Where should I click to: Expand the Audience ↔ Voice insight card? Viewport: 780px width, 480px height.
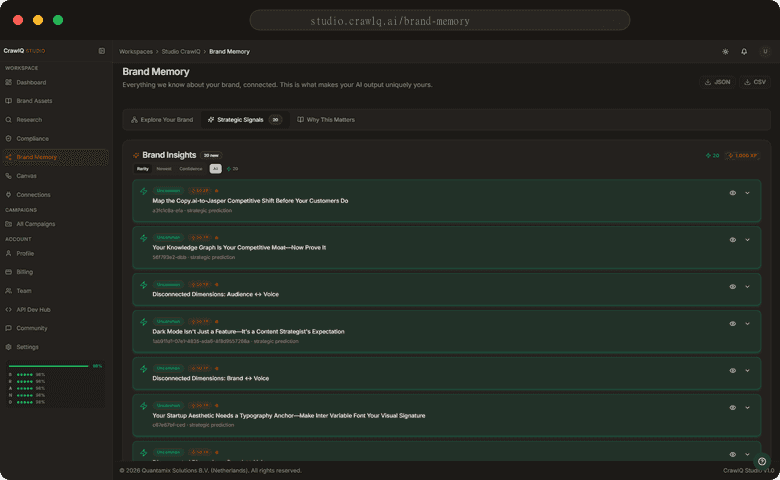[747, 287]
